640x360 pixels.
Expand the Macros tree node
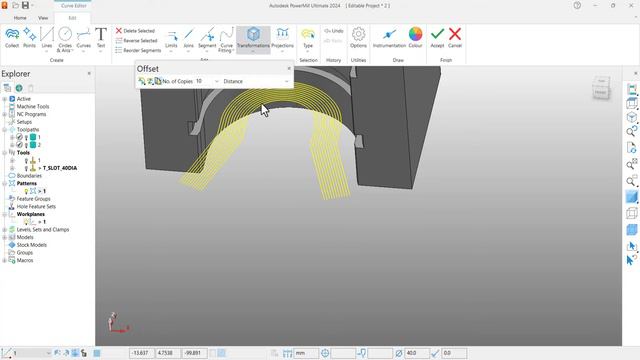4,260
